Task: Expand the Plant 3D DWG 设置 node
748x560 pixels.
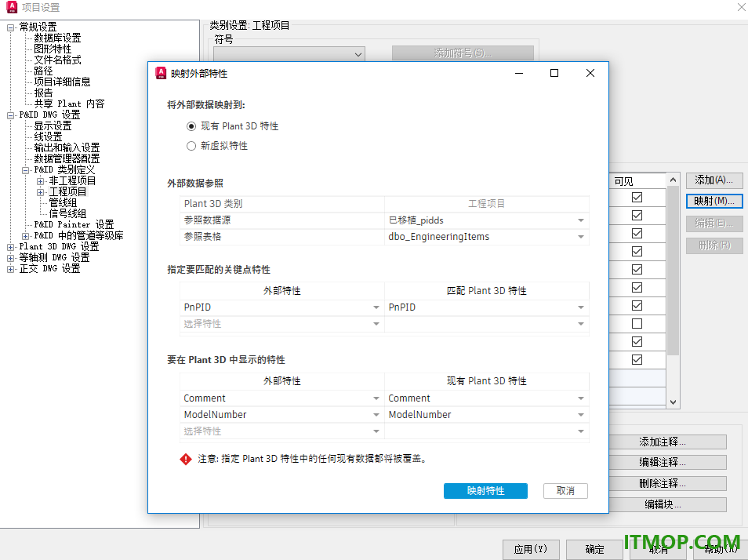Action: coord(10,247)
